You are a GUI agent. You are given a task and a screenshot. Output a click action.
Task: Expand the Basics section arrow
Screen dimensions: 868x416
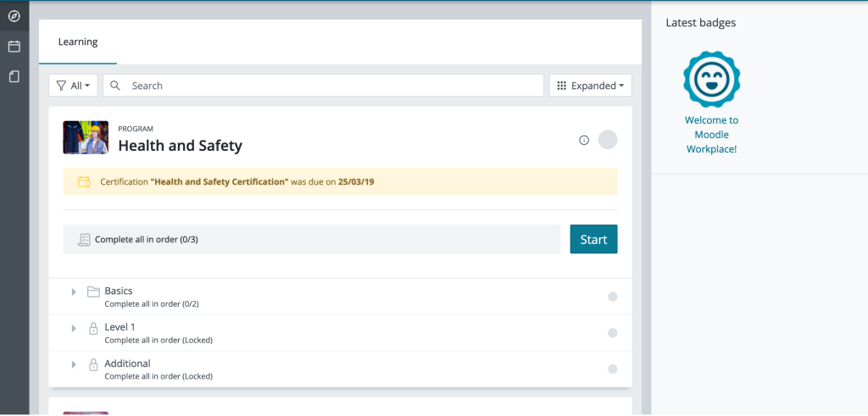pyautogui.click(x=74, y=292)
